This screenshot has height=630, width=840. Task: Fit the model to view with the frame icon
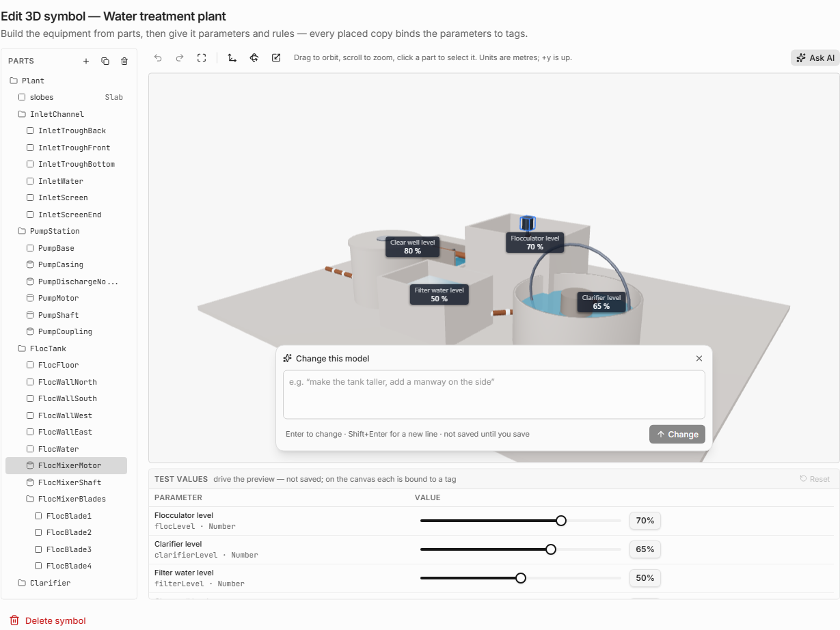coord(202,58)
